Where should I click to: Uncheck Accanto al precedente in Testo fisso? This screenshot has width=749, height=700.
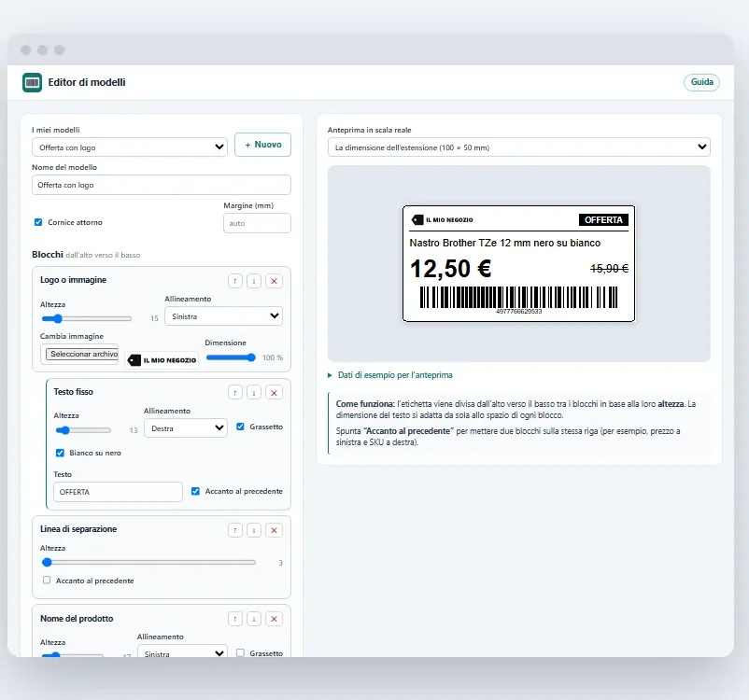coord(195,491)
